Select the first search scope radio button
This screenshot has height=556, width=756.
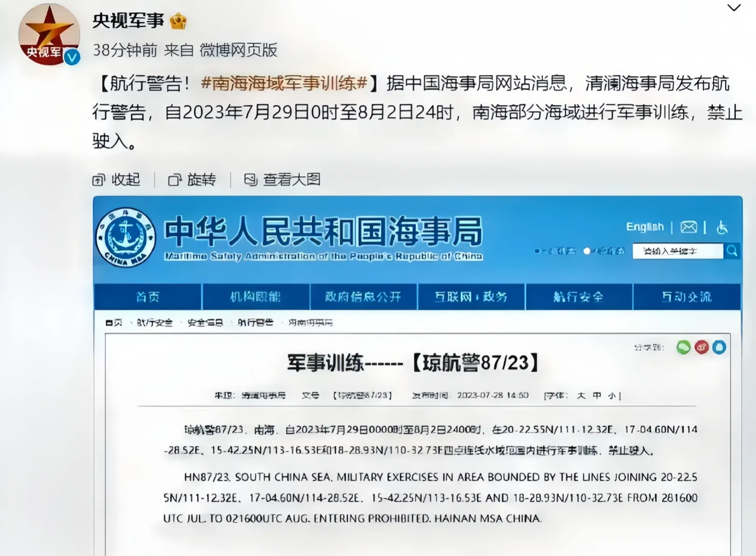point(538,251)
